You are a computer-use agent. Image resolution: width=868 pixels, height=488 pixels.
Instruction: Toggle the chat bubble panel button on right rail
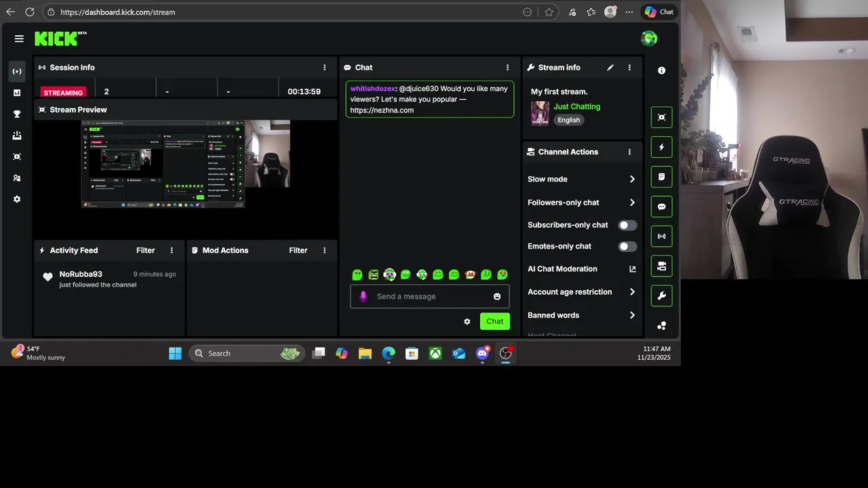pyautogui.click(x=662, y=207)
